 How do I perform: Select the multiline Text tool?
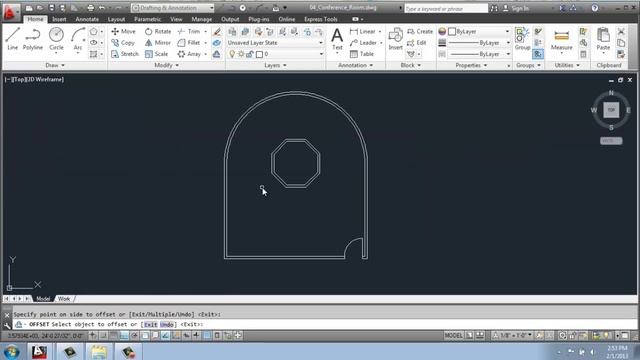(x=337, y=39)
